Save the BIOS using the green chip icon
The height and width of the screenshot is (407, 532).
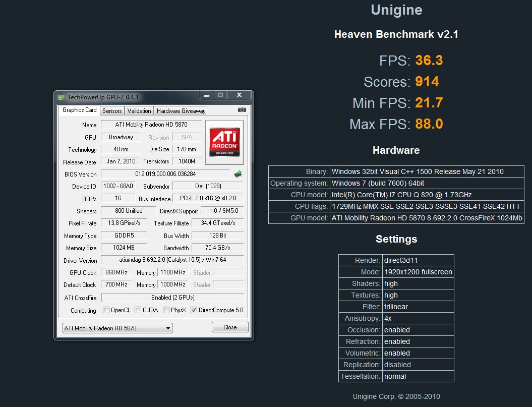tap(238, 174)
